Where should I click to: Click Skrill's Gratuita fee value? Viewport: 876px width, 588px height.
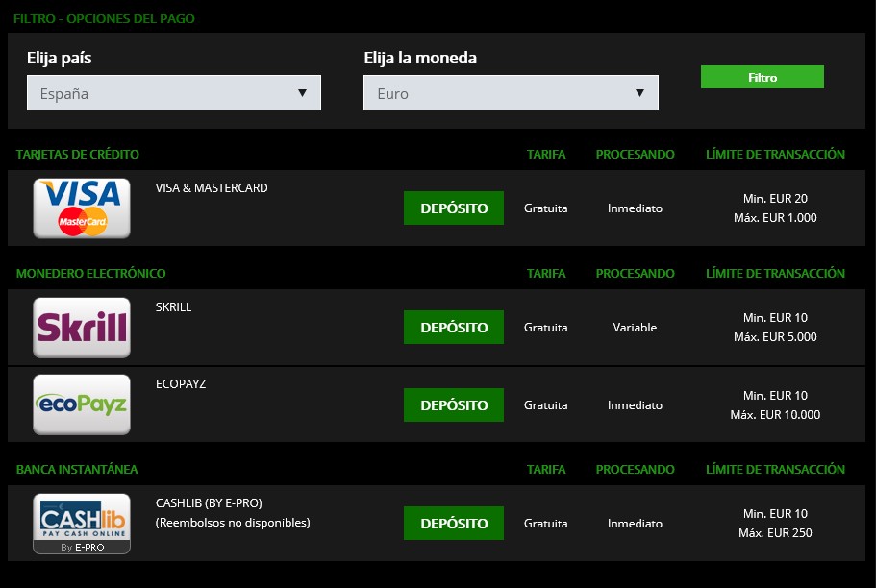(545, 328)
